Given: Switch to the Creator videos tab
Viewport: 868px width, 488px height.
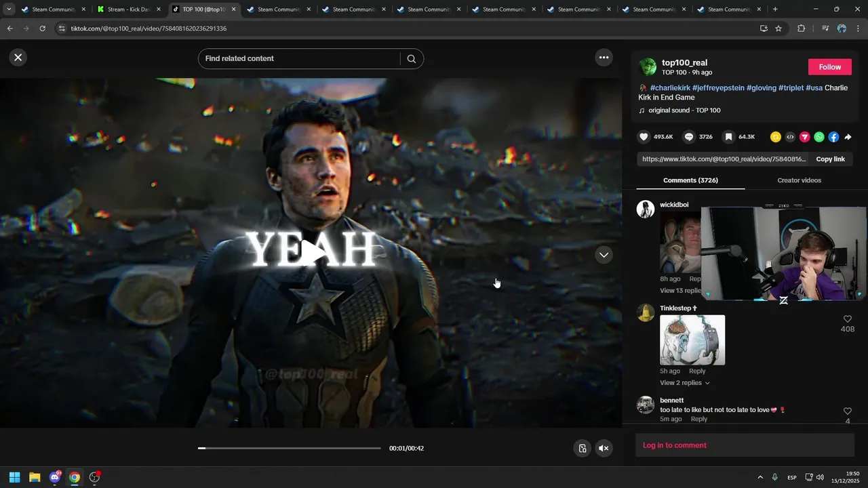Looking at the screenshot, I should coord(799,180).
